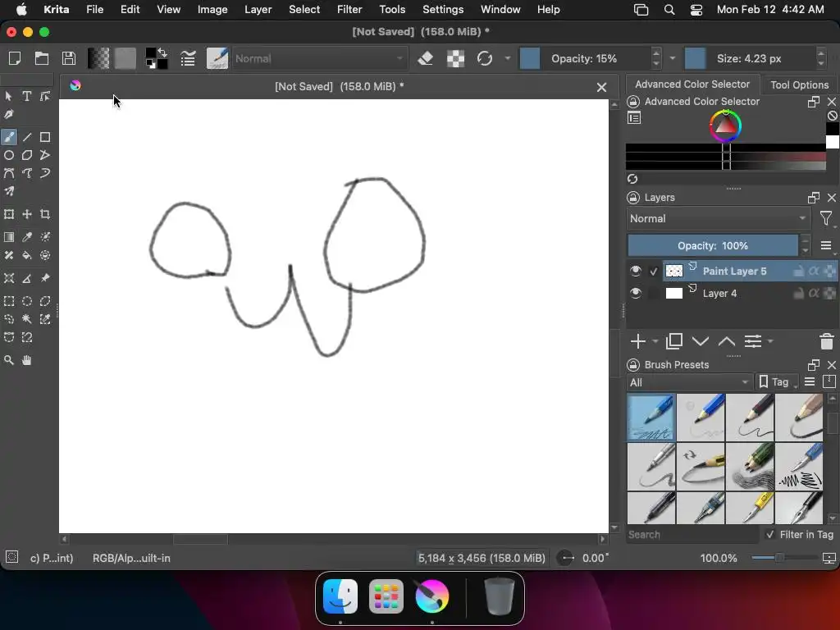Toggle Eraser mode in the toolbar
840x630 pixels.
426,58
